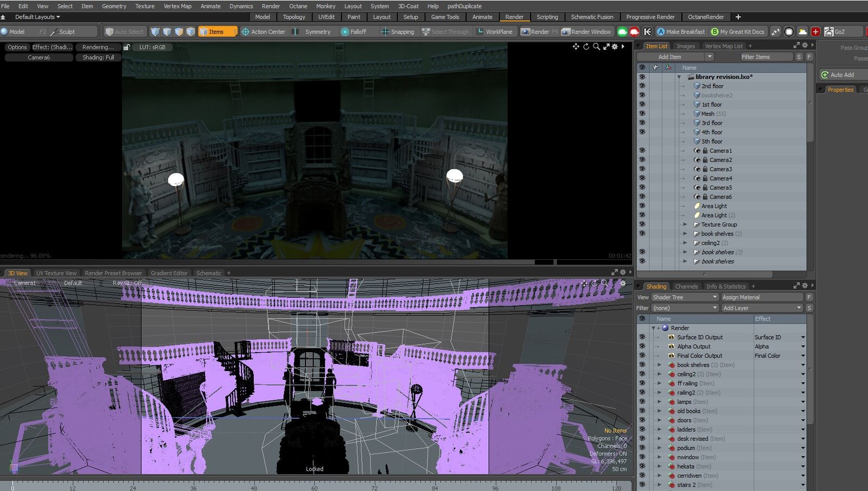Click the Auto Add button
Viewport: 868px width, 491px height.
(x=843, y=75)
